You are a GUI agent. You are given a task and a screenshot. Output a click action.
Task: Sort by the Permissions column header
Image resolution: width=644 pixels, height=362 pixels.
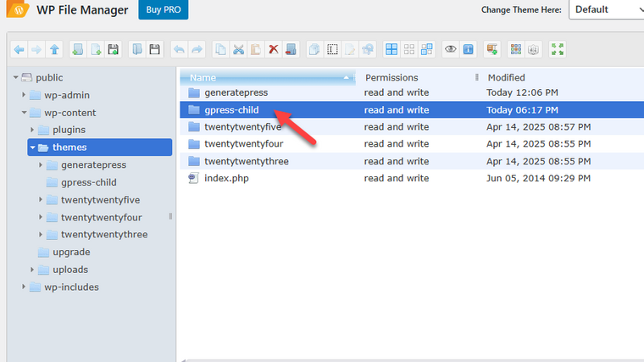click(x=418, y=77)
